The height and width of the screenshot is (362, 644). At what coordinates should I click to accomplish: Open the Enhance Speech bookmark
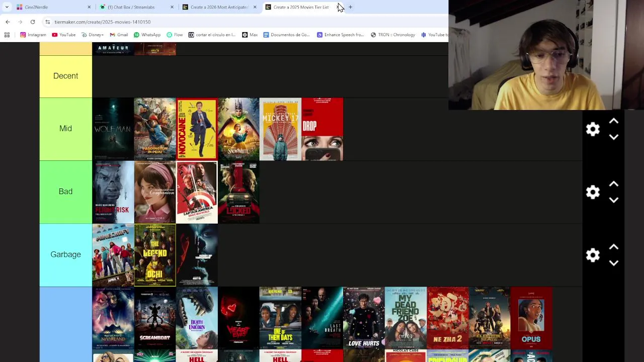[x=340, y=35]
